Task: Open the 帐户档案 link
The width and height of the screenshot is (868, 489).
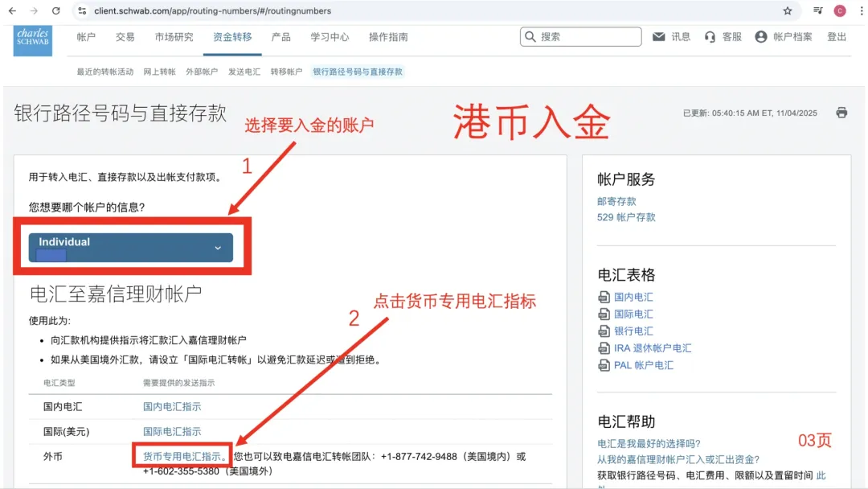Action: 792,37
